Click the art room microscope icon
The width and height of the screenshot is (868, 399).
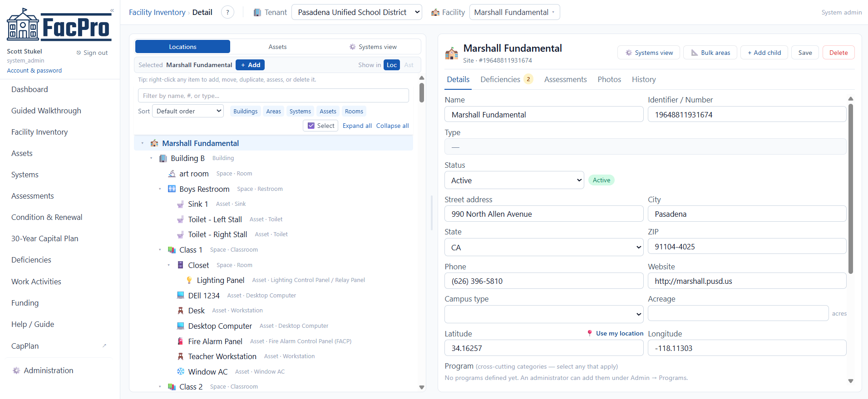click(x=172, y=174)
